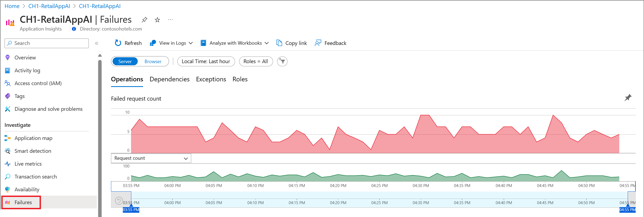This screenshot has width=644, height=217.
Task: Mark CH1-RetailAppAI as favorite with star
Action: (x=158, y=20)
